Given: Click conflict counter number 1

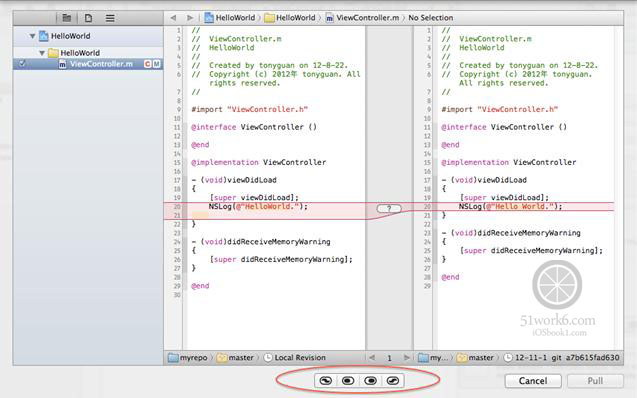Looking at the screenshot, I should click(x=389, y=358).
